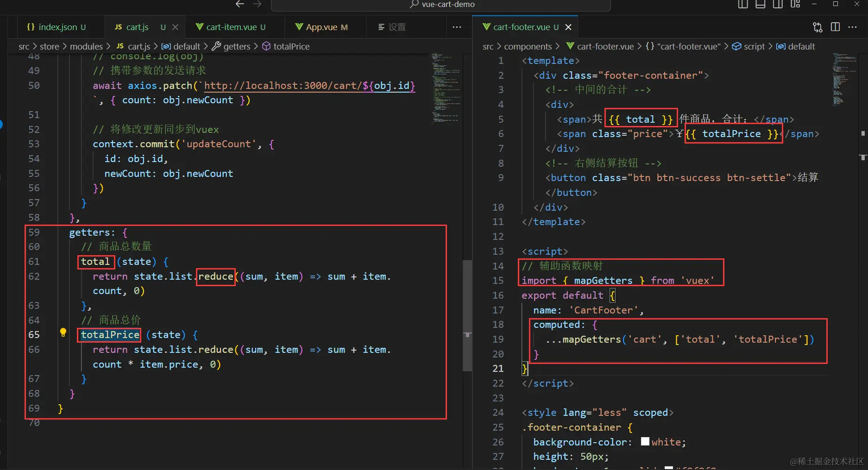Click 'src' in left breadcrumb
Screen dimensions: 868x470
[24, 46]
